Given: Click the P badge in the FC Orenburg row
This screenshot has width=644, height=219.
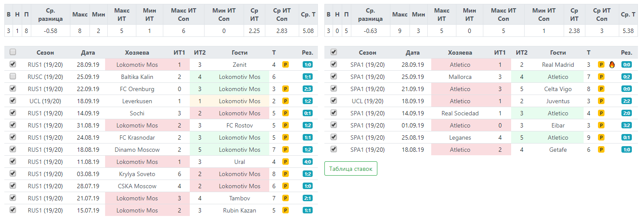Looking at the screenshot, I should [285, 89].
